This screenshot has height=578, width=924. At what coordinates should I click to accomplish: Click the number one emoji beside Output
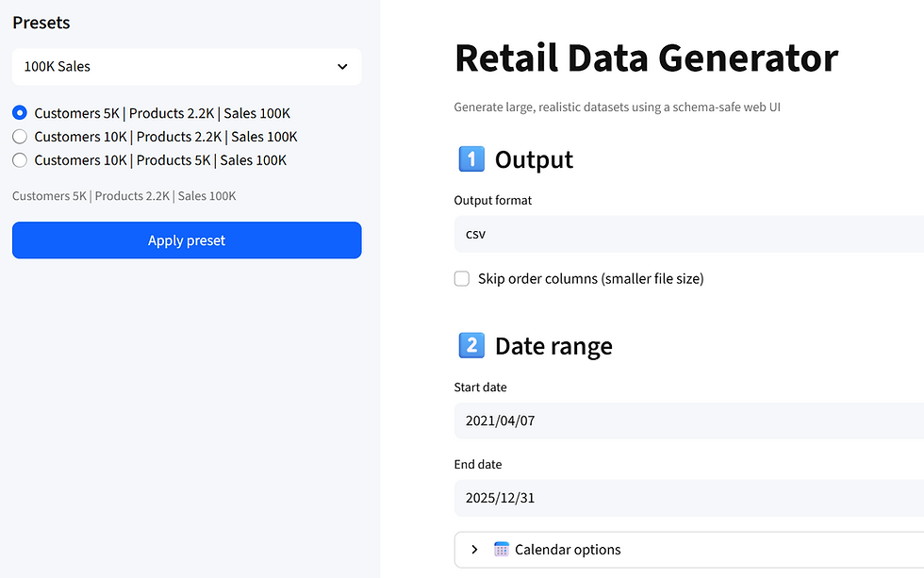click(470, 159)
